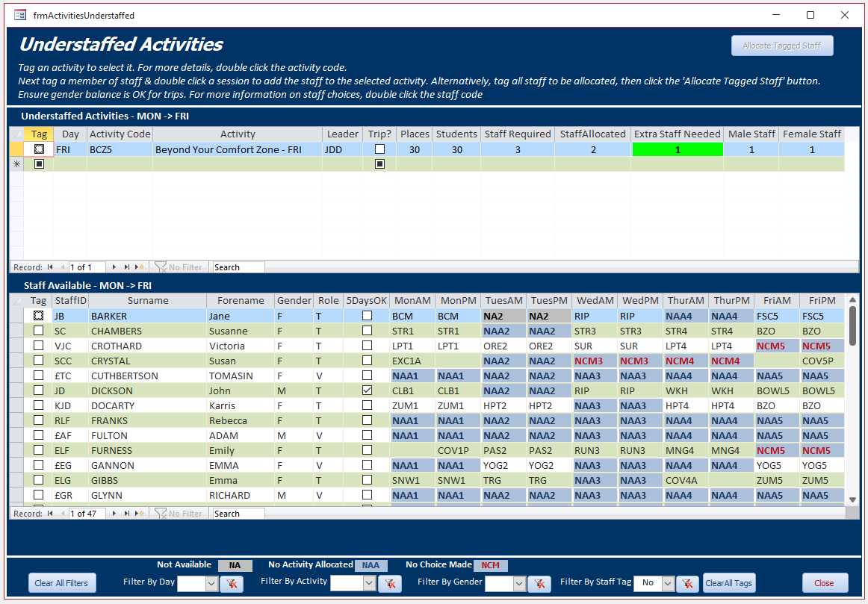Open the Filter By Activity dropdown
Image resolution: width=868 pixels, height=604 pixels.
[x=369, y=583]
